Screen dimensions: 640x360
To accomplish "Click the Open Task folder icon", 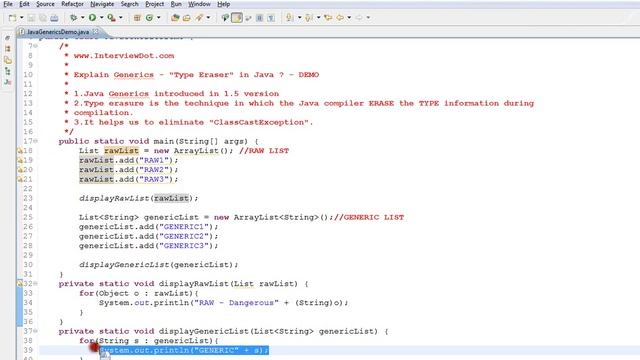I will pos(187,18).
